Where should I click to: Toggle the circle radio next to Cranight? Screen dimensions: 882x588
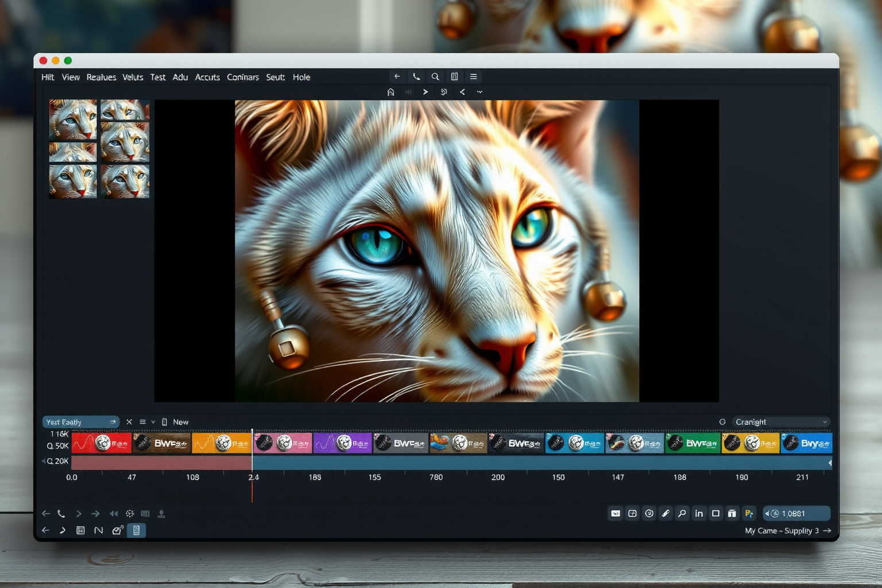722,422
